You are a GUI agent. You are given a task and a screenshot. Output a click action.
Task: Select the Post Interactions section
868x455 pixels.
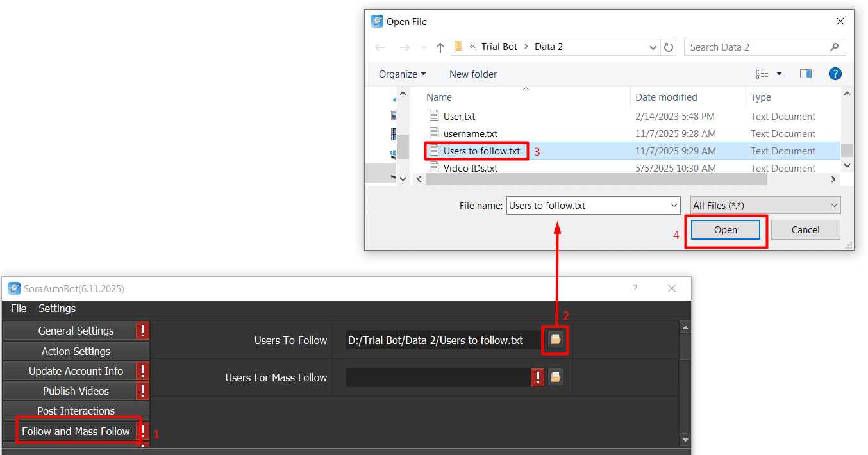pyautogui.click(x=76, y=410)
